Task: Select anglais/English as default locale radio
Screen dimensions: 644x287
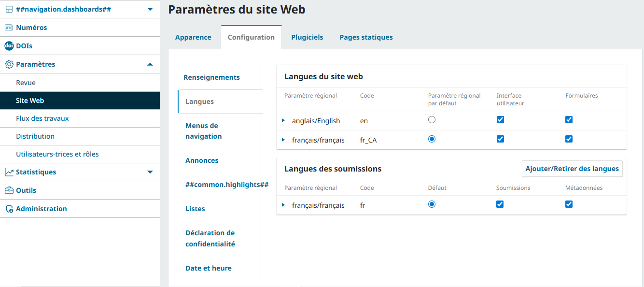Action: pyautogui.click(x=432, y=120)
